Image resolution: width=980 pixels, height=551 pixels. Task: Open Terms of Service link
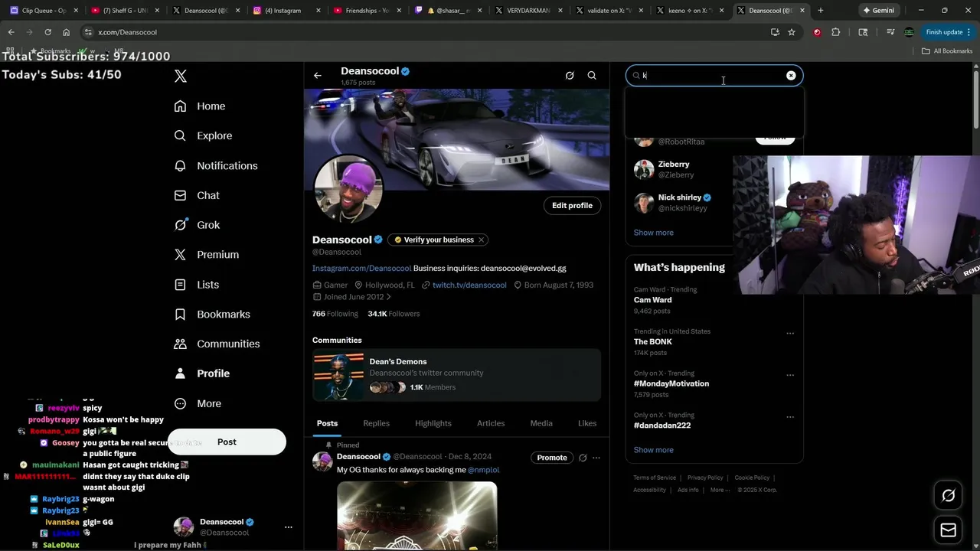655,478
